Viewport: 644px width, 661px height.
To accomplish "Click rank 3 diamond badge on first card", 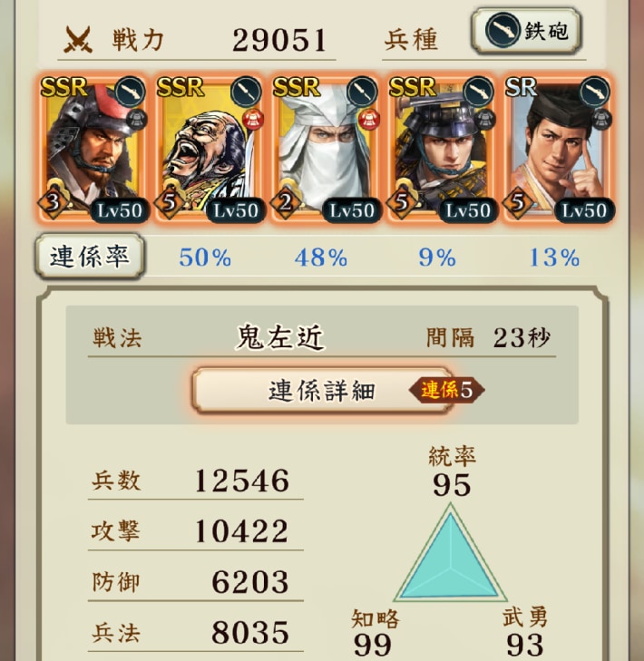I will (52, 203).
